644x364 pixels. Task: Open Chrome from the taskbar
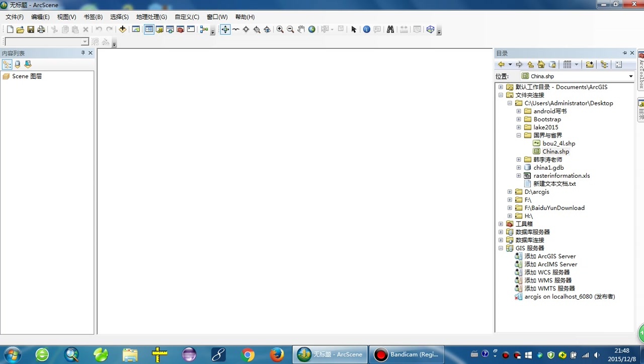click(x=248, y=354)
